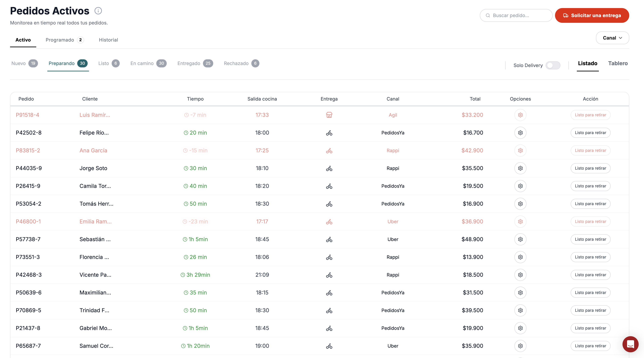
Task: Open settings gear for order P42502-8
Action: tap(520, 133)
